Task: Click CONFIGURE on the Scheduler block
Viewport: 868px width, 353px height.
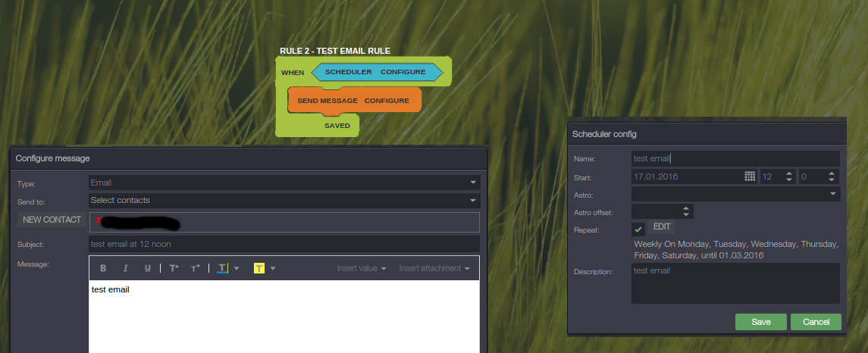Action: [x=403, y=72]
